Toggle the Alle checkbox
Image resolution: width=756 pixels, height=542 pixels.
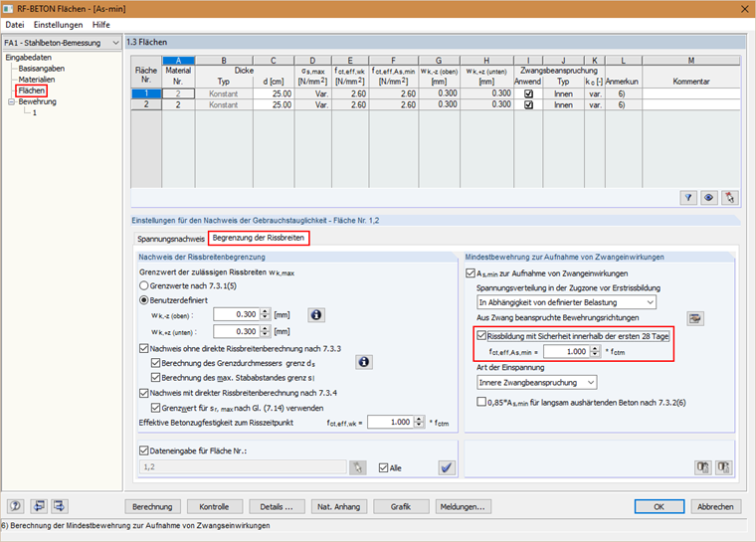click(x=383, y=467)
